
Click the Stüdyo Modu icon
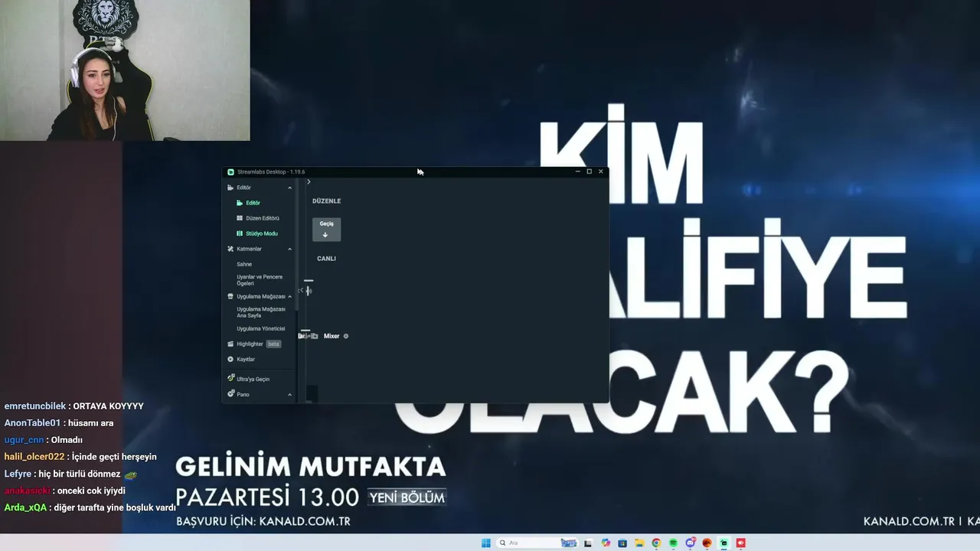(x=240, y=233)
